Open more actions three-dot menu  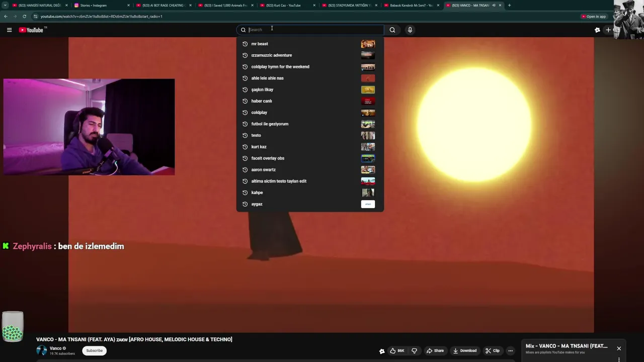(510, 350)
